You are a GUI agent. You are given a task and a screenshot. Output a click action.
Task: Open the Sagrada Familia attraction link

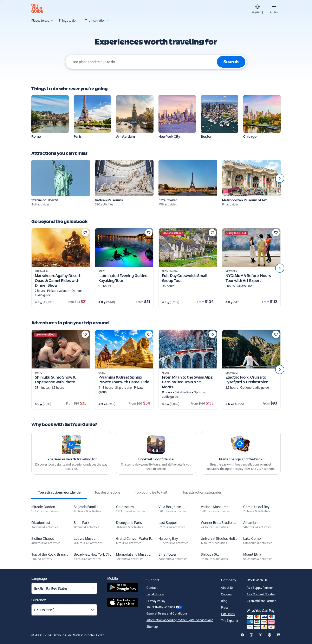coord(86,507)
